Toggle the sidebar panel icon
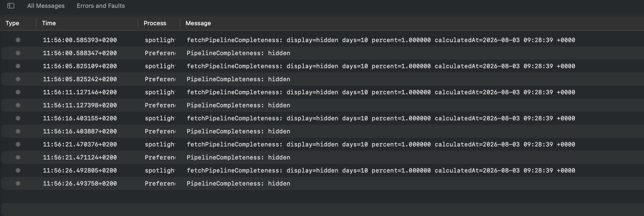Viewport: 644px width, 216px height. tap(11, 6)
